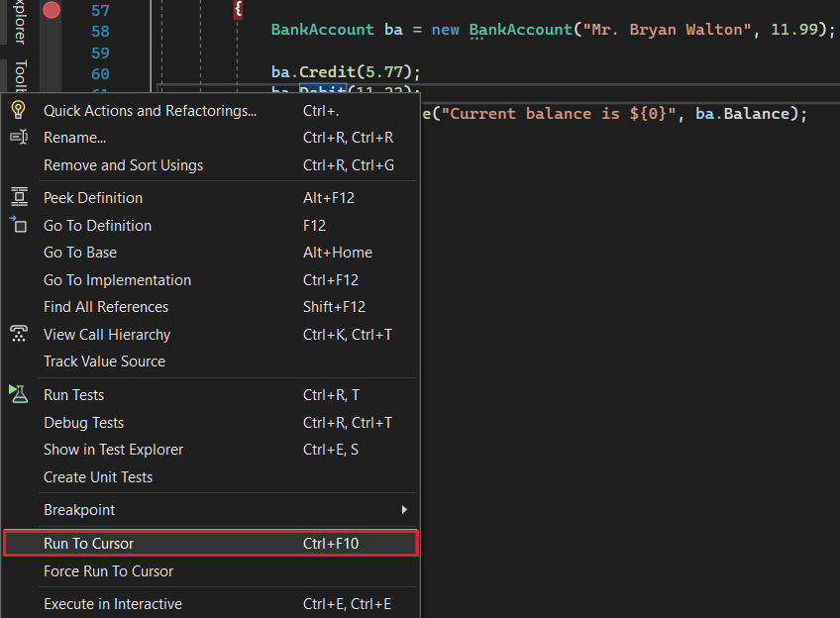Click the Run Tests flask icon
The image size is (840, 618).
tap(18, 394)
